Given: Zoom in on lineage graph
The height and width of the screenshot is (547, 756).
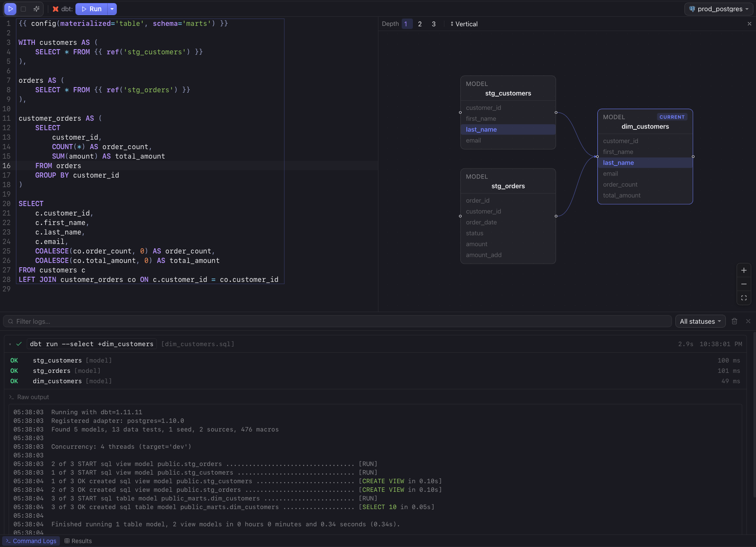Looking at the screenshot, I should (x=744, y=270).
